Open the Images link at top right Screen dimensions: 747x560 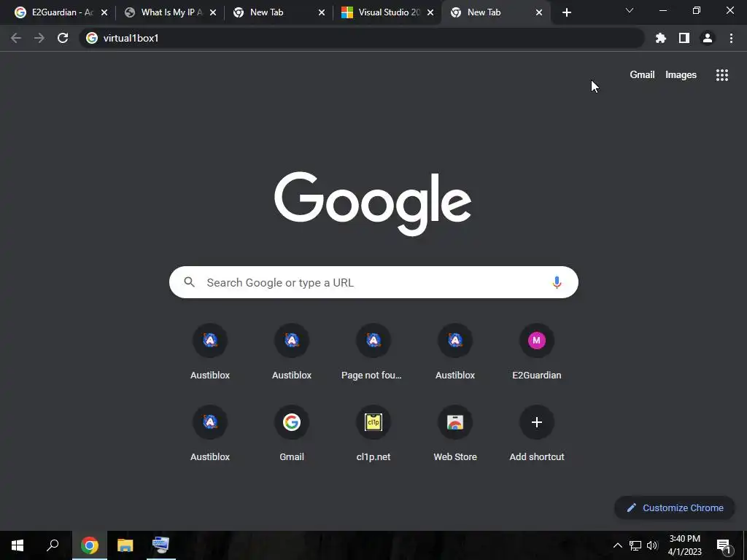[681, 75]
